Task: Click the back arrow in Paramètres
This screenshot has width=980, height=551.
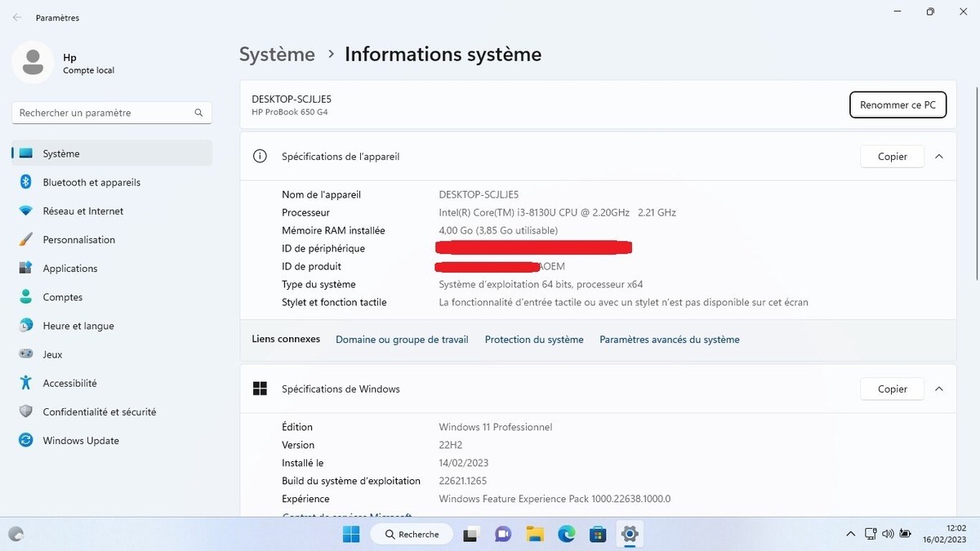Action: click(17, 17)
